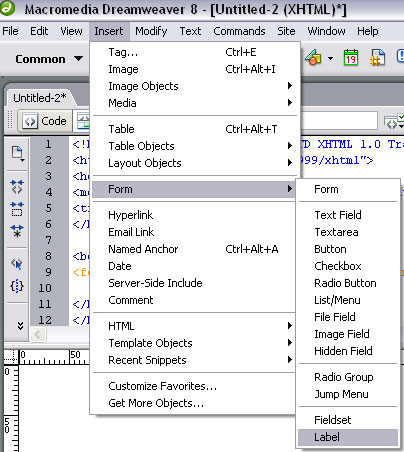404x452 pixels.
Task: Insert a Checkbox form element
Action: coord(348,266)
